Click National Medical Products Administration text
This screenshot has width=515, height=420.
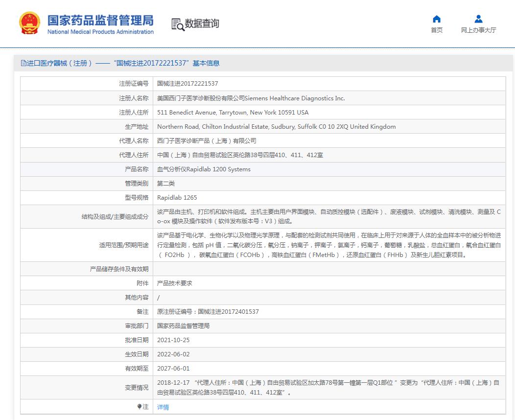(x=100, y=32)
